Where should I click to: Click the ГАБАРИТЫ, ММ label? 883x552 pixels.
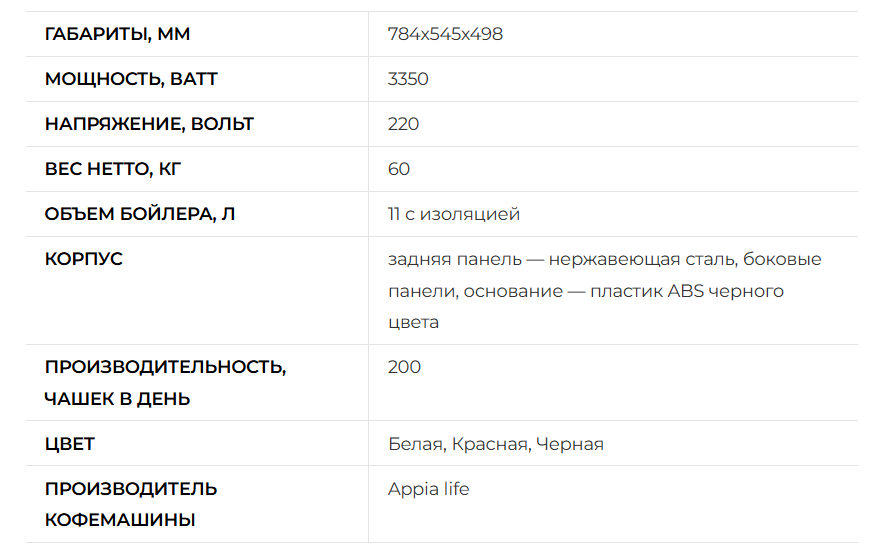click(x=117, y=34)
